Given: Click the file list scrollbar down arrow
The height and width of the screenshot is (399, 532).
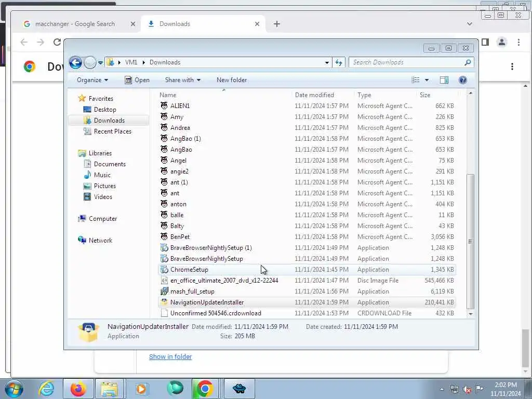Looking at the screenshot, I should coord(470,314).
